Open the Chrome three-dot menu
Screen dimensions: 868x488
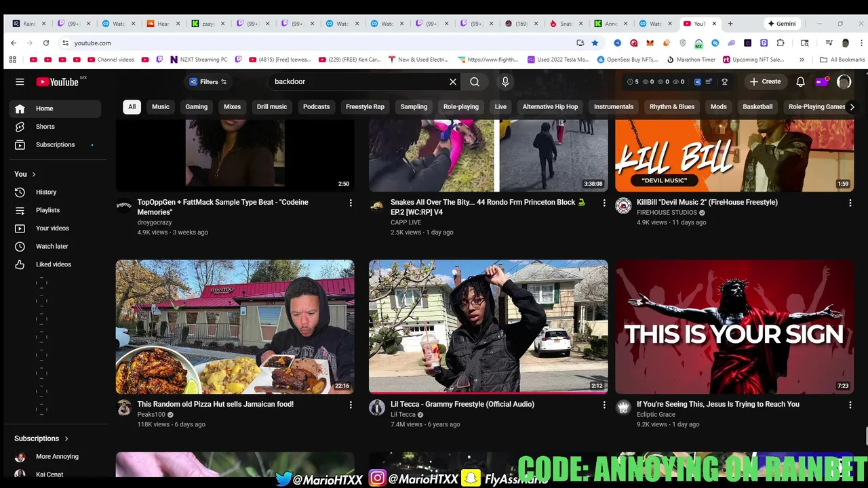tap(861, 43)
